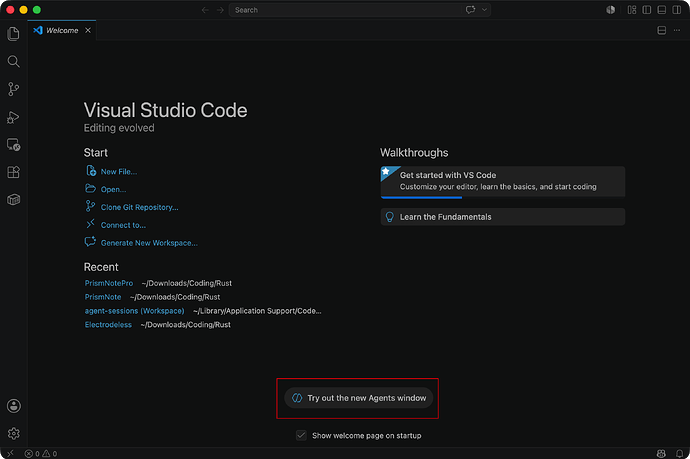
Task: Click the path text ~/Library/Application Support/Code...
Action: click(257, 311)
